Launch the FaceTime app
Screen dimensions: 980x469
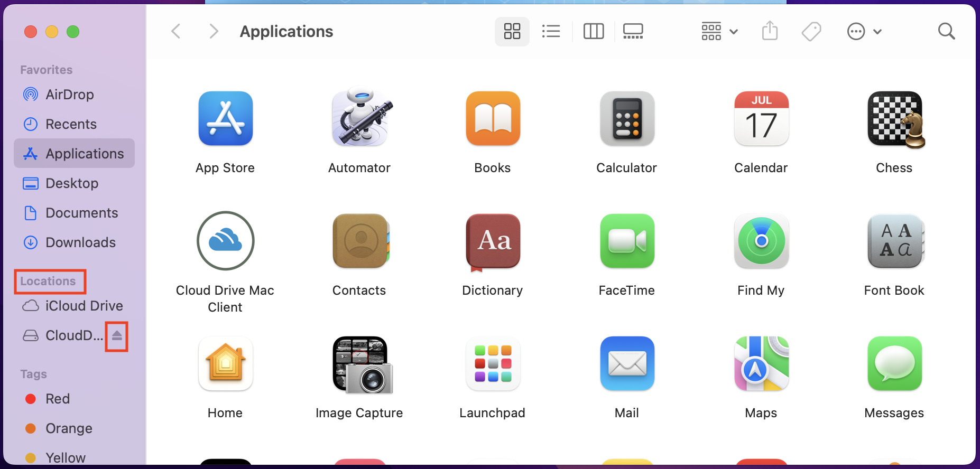(627, 241)
